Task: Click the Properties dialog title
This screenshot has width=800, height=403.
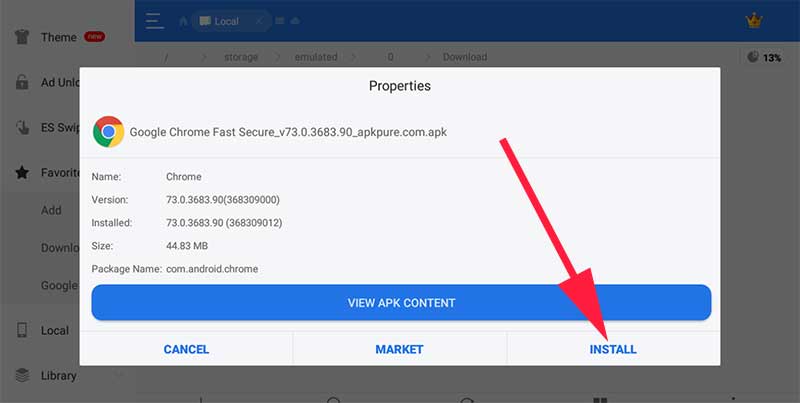Action: point(400,86)
